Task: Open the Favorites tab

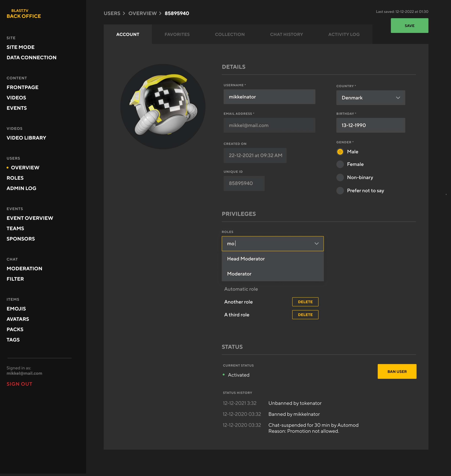Action: click(177, 34)
